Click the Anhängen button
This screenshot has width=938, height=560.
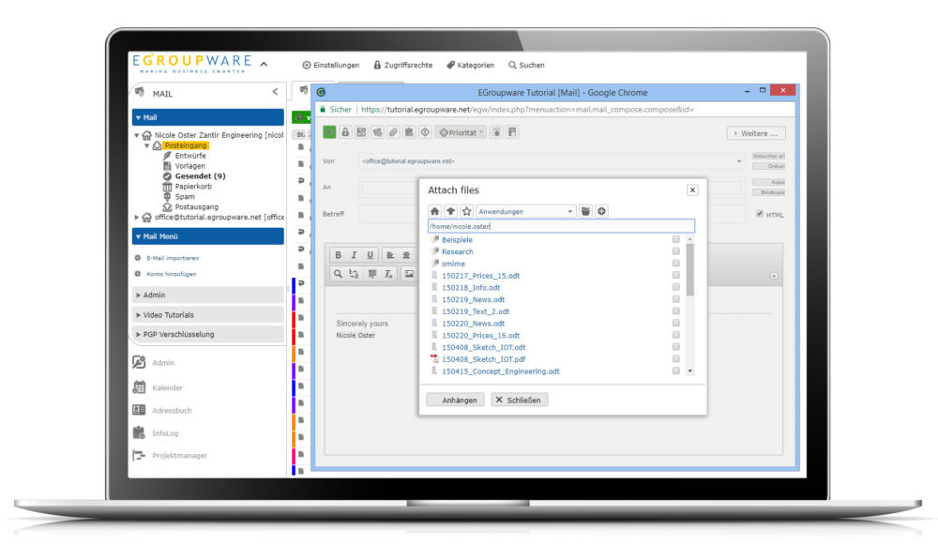point(455,400)
